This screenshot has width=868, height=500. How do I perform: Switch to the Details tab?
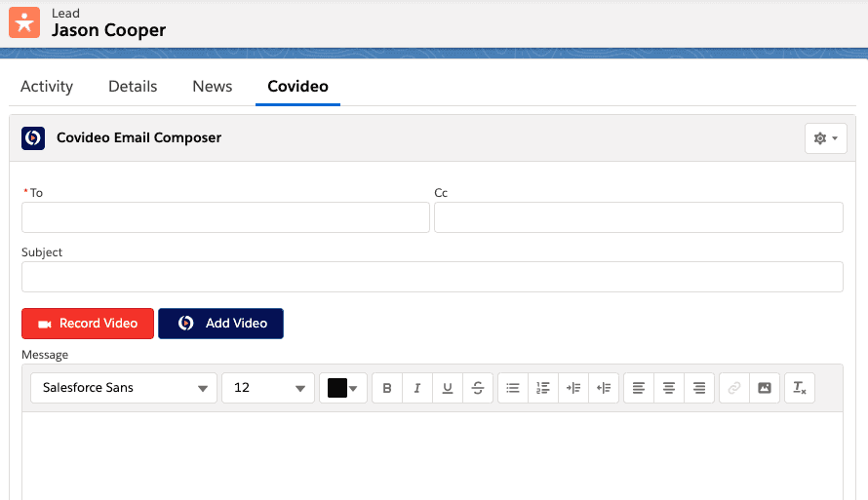click(133, 86)
